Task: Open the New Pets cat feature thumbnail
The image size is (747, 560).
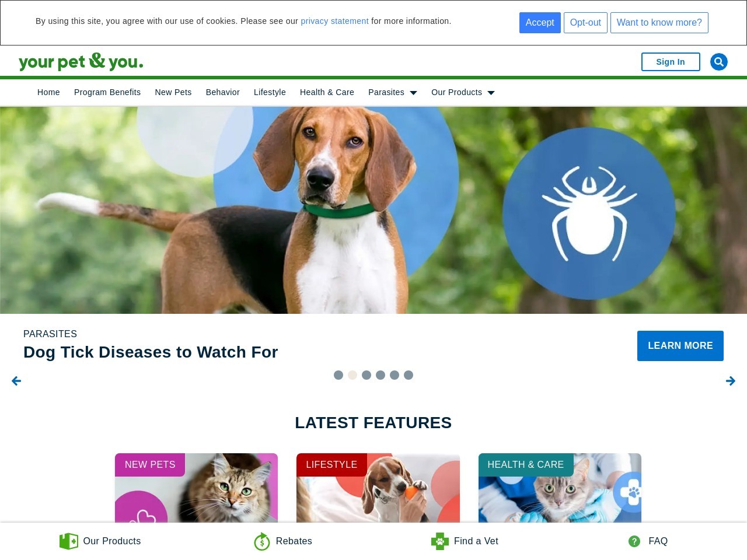Action: click(196, 488)
